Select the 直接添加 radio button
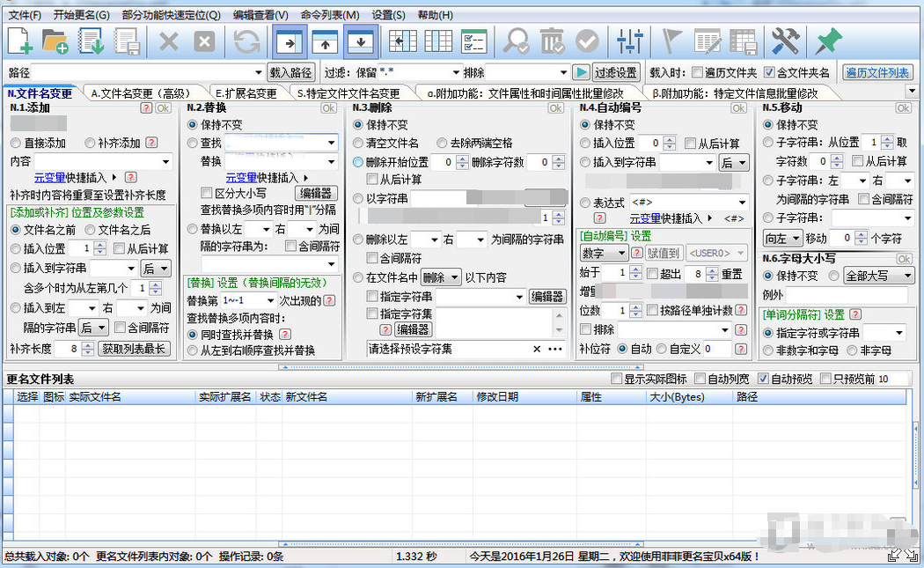This screenshot has height=568, width=924. pos(16,143)
